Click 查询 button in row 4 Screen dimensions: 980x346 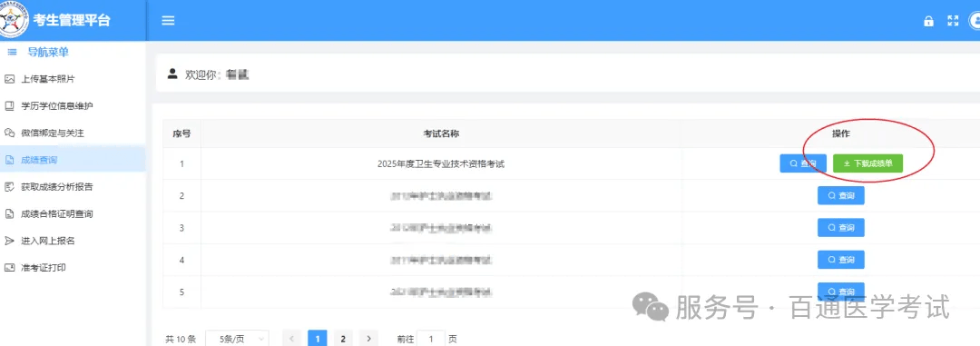(x=840, y=260)
